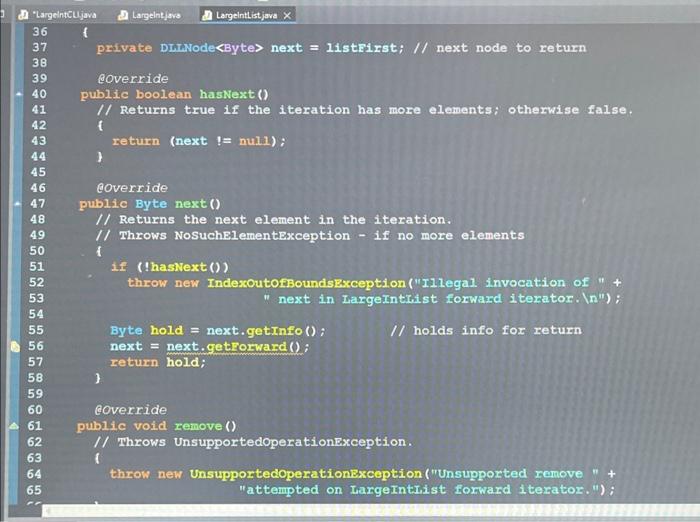Click DLLNode type on line 37
Image resolution: width=700 pixels, height=522 pixels.
[188, 48]
